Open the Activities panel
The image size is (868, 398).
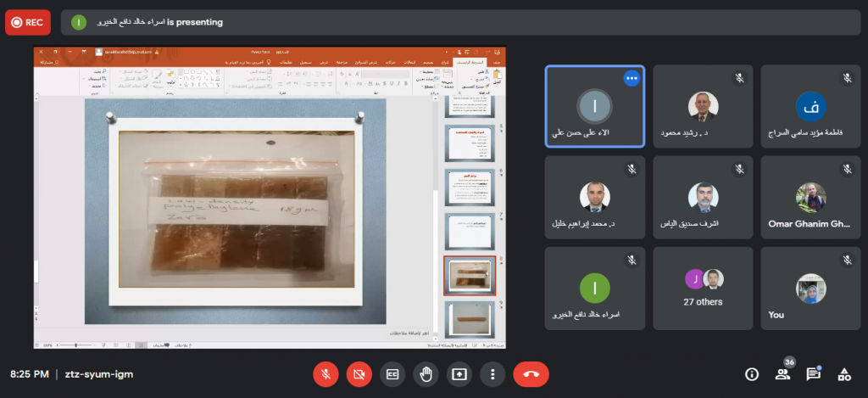coord(843,373)
